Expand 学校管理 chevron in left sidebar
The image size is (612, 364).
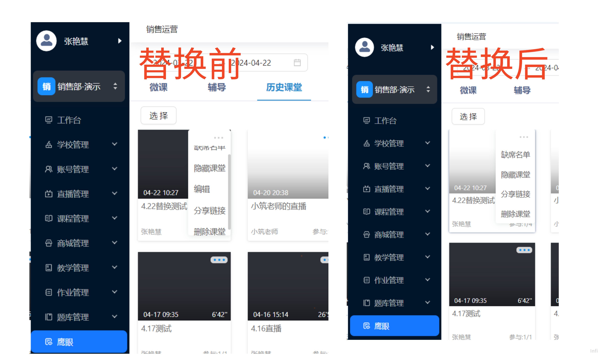pos(114,144)
